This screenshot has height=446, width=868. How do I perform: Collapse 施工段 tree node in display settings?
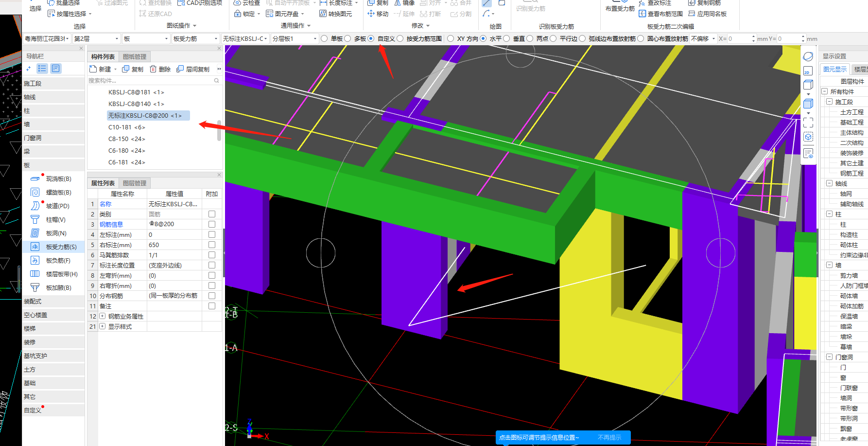tap(830, 102)
